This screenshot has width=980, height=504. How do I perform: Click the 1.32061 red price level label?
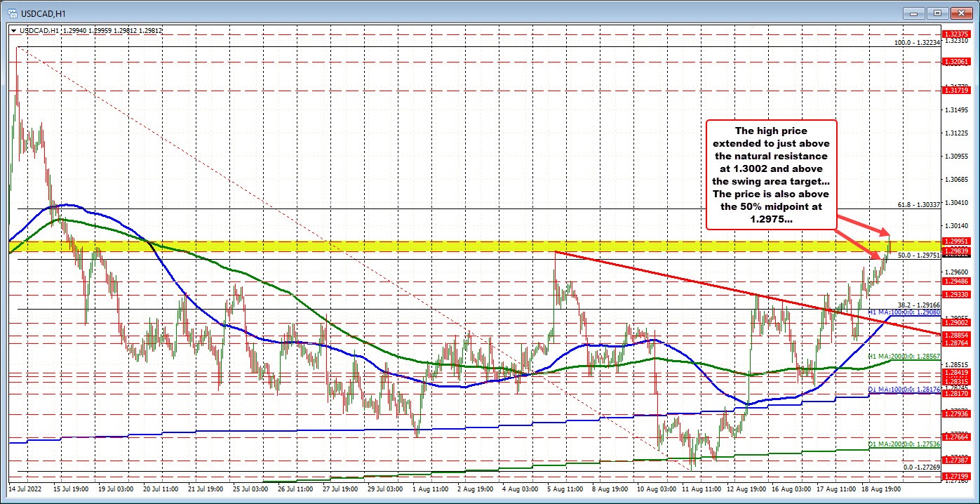pos(955,61)
